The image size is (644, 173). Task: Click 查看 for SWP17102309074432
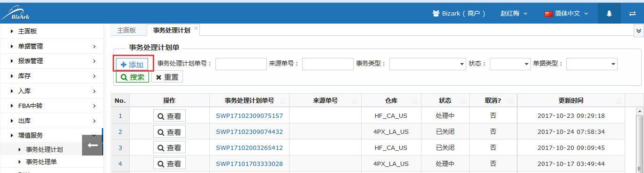coord(169,132)
